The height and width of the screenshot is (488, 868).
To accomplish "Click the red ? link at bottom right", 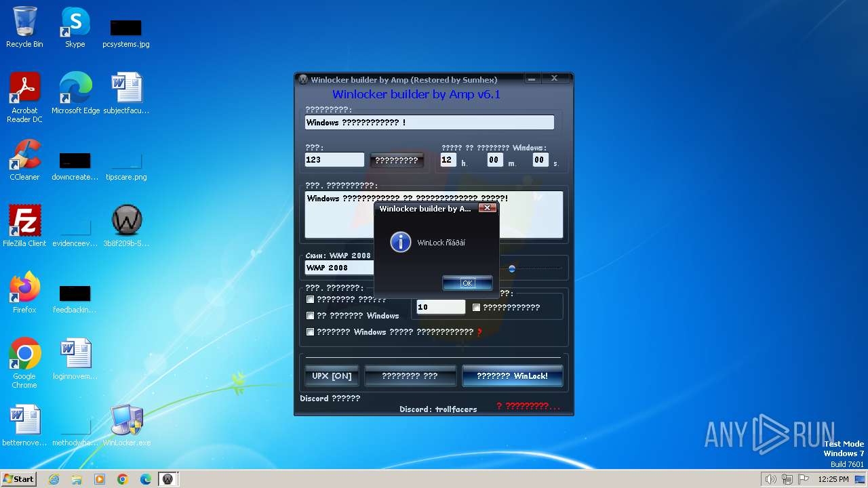I will click(528, 406).
